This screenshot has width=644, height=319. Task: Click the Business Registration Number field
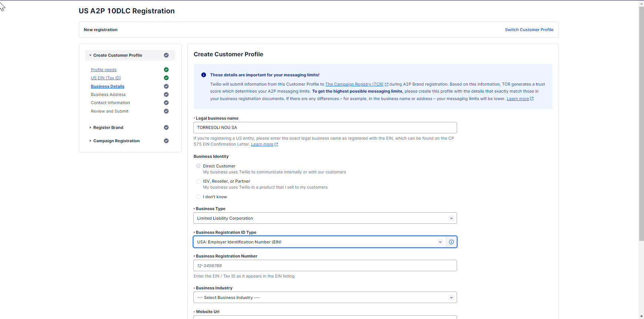[x=325, y=266]
